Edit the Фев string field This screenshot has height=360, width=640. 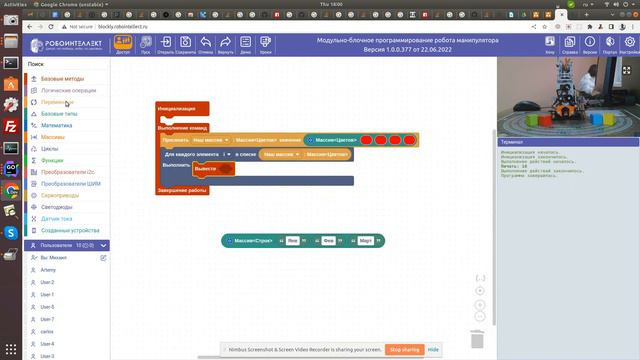(x=328, y=241)
